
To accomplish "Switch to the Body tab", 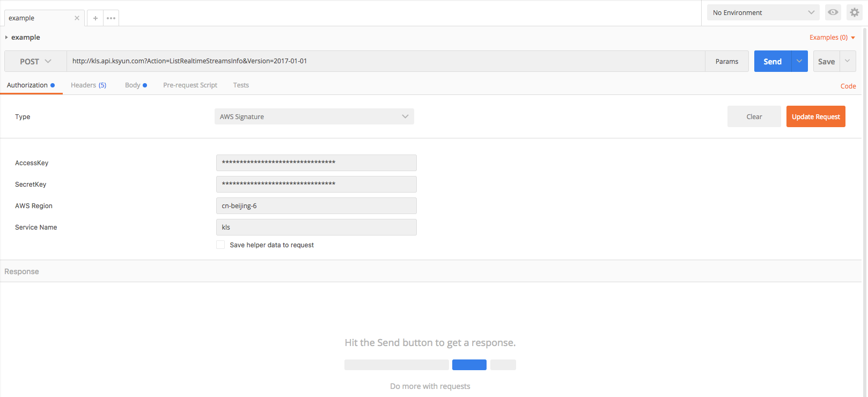I will click(x=136, y=85).
